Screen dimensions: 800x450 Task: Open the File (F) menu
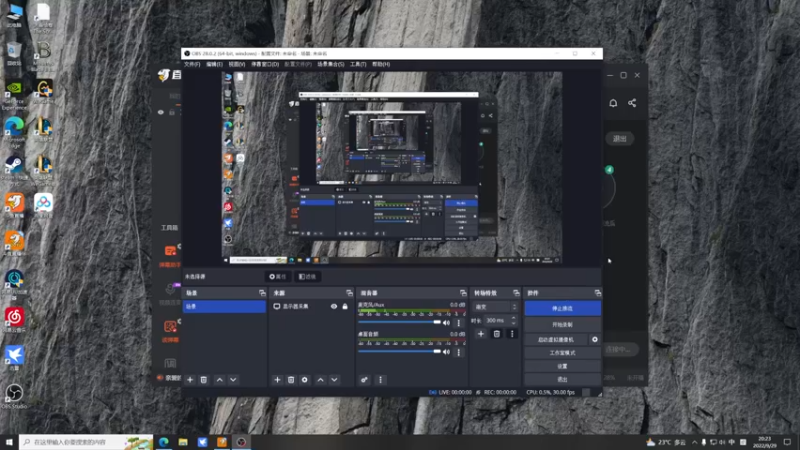point(192,64)
